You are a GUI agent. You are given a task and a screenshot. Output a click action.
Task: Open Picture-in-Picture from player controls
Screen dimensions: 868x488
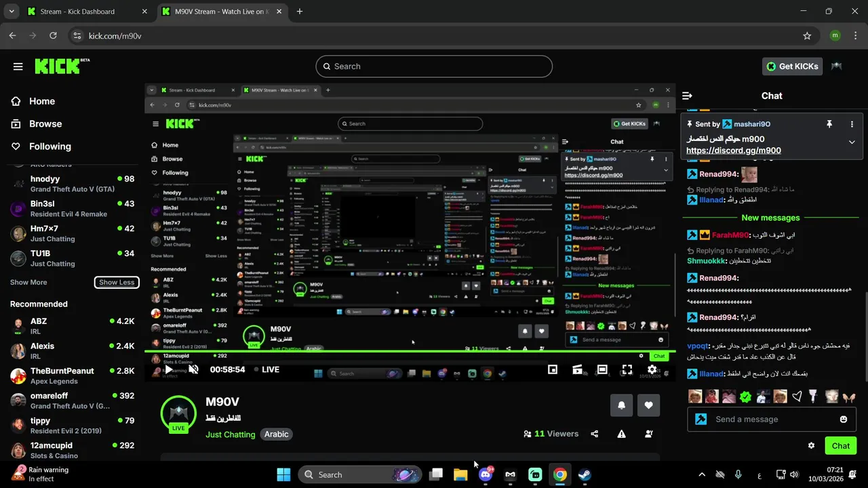[x=553, y=369]
